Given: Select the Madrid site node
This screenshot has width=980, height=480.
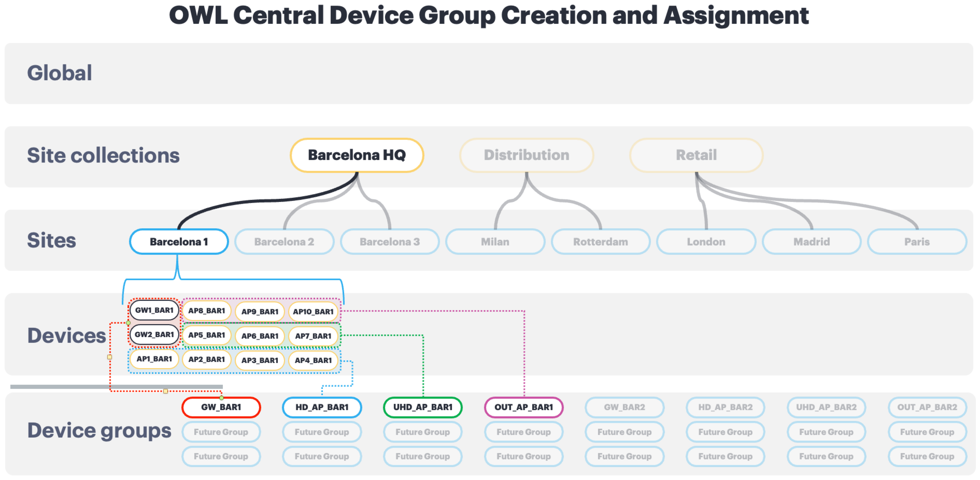Looking at the screenshot, I should coord(812,242).
